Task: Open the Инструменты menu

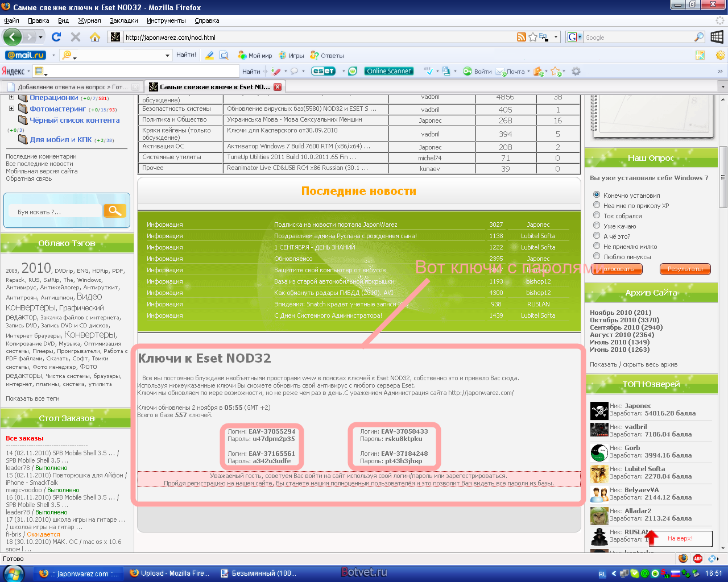Action: 166,20
